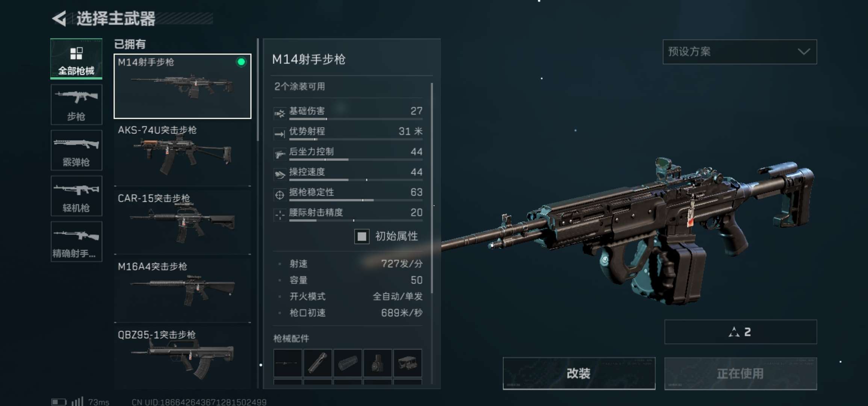Open the 精确射手 weapon category
This screenshot has width=868, height=406.
76,241
